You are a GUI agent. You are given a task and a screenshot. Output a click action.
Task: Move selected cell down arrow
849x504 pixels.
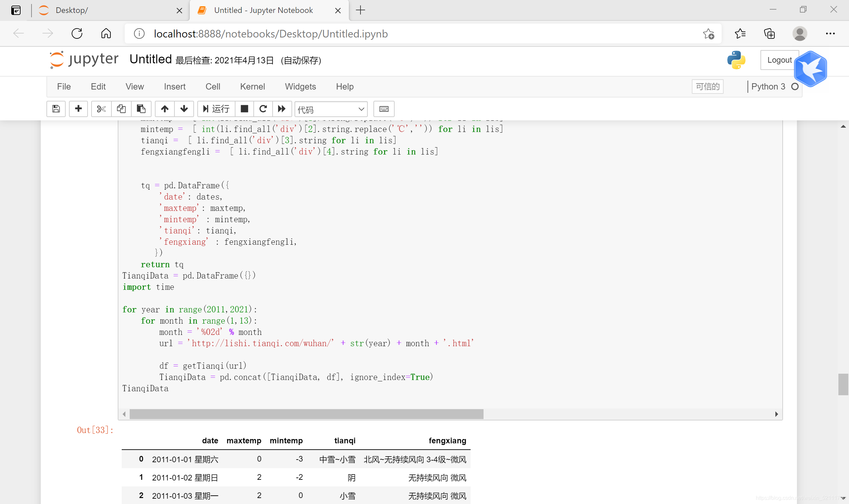tap(184, 109)
